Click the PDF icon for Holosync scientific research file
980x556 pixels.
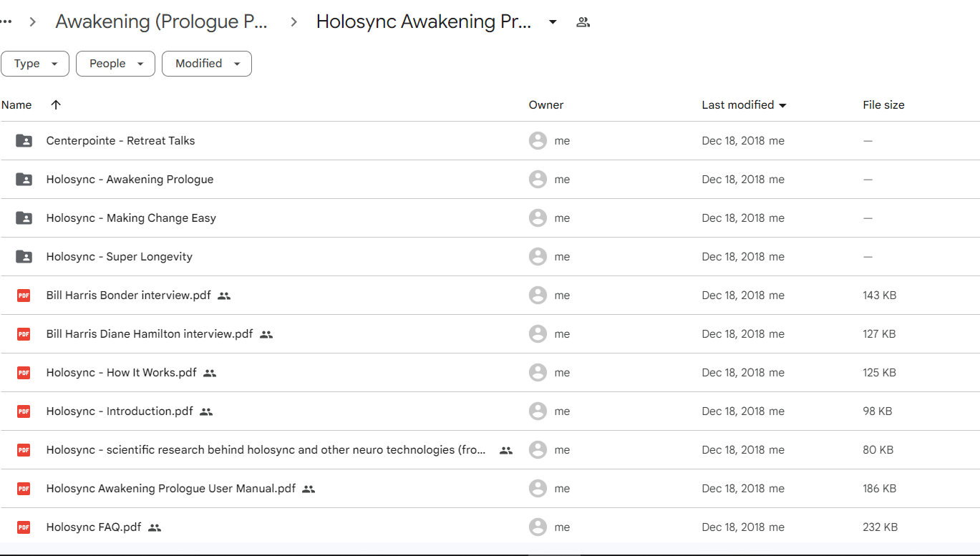click(24, 450)
